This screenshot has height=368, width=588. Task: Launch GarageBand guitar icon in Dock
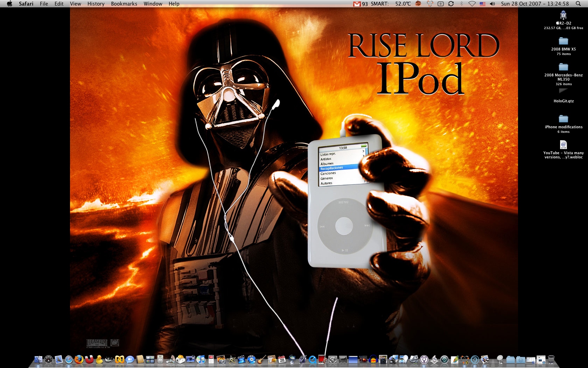[x=262, y=359]
